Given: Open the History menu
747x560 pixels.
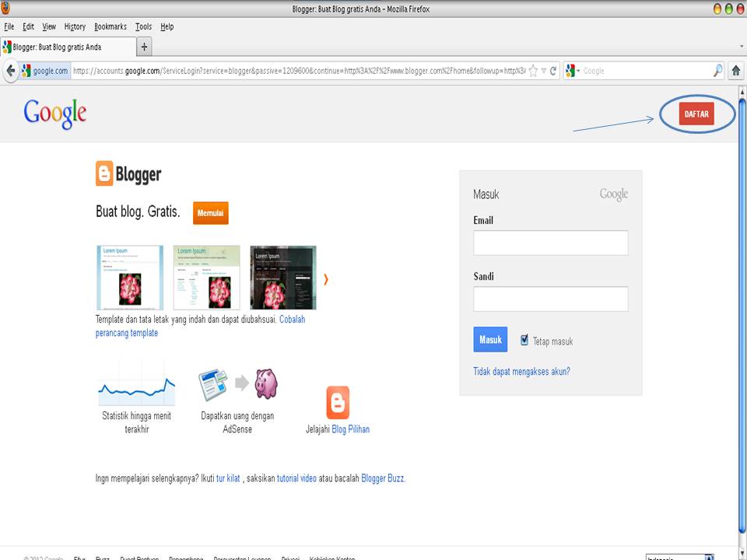Looking at the screenshot, I should click(75, 26).
